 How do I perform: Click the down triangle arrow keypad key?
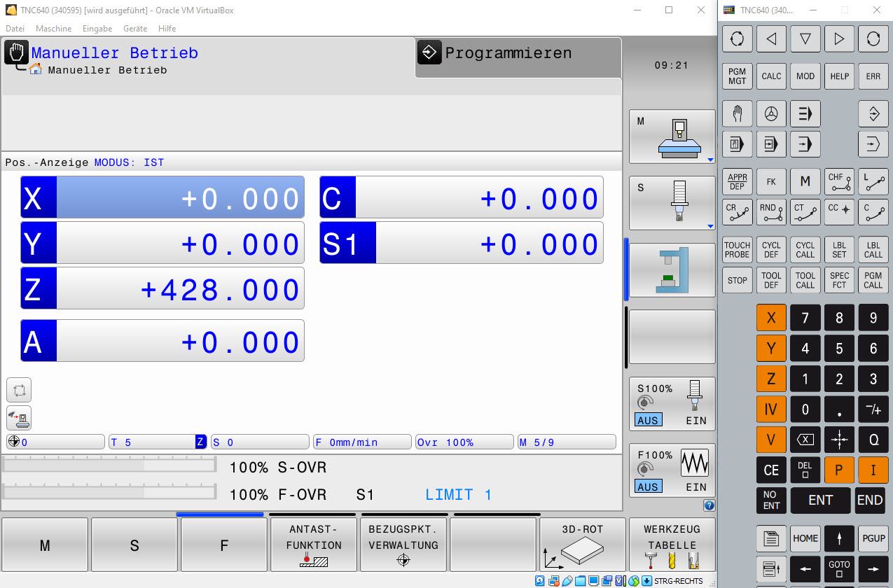pyautogui.click(x=805, y=38)
